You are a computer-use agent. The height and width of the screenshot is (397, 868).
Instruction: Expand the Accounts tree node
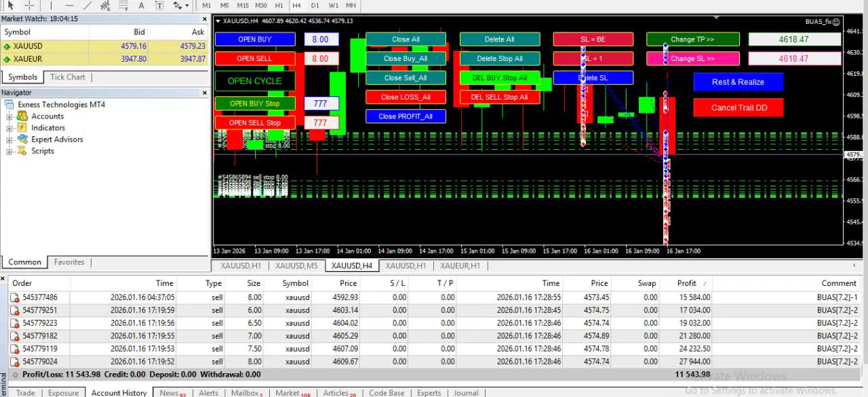tap(9, 117)
